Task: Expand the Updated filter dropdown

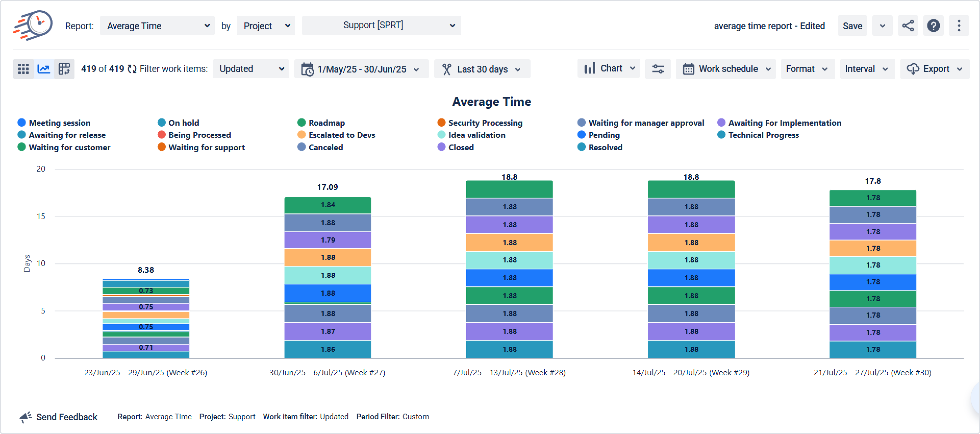Action: (x=251, y=69)
